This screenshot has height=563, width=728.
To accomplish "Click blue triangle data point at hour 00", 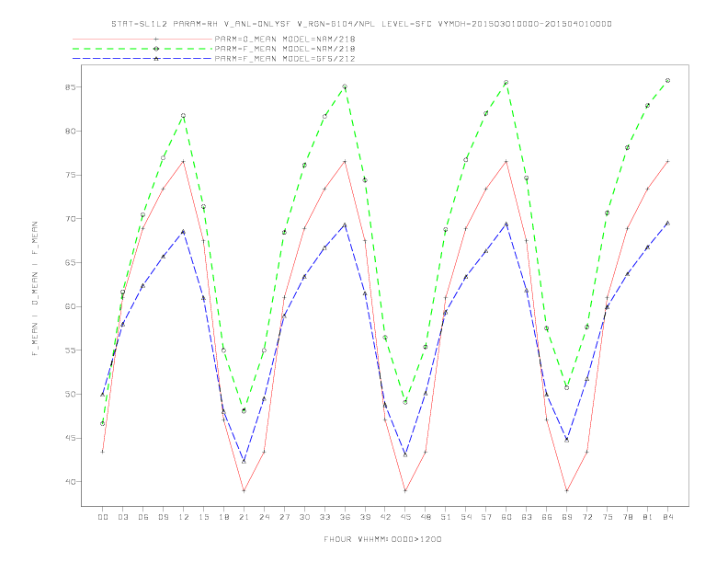I will click(103, 394).
